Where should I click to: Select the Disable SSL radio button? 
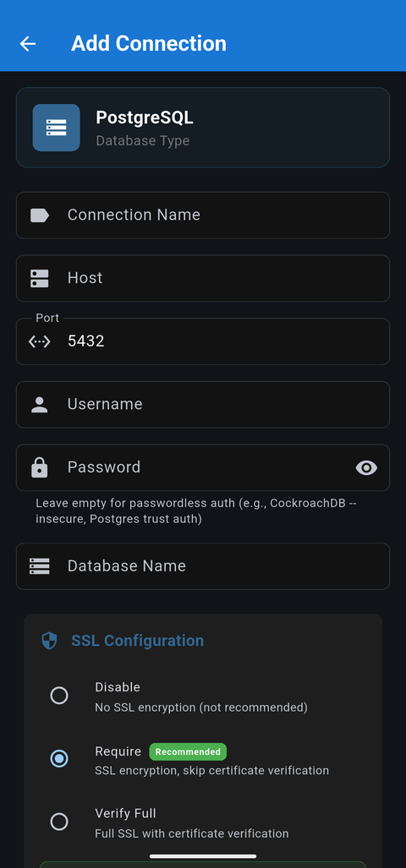click(59, 696)
